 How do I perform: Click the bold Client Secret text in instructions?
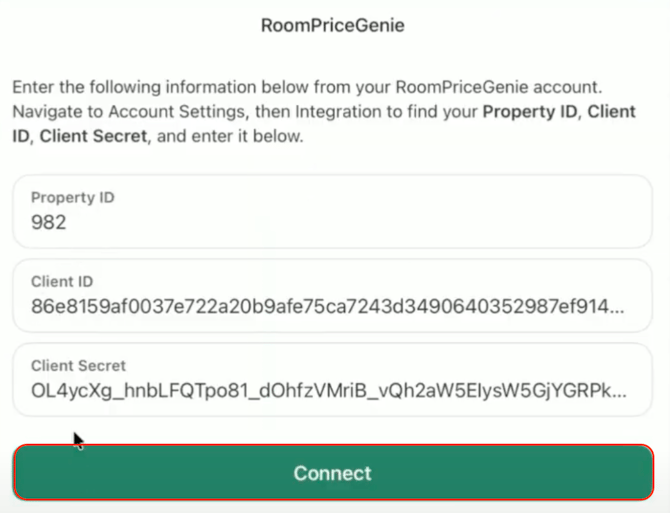point(93,137)
